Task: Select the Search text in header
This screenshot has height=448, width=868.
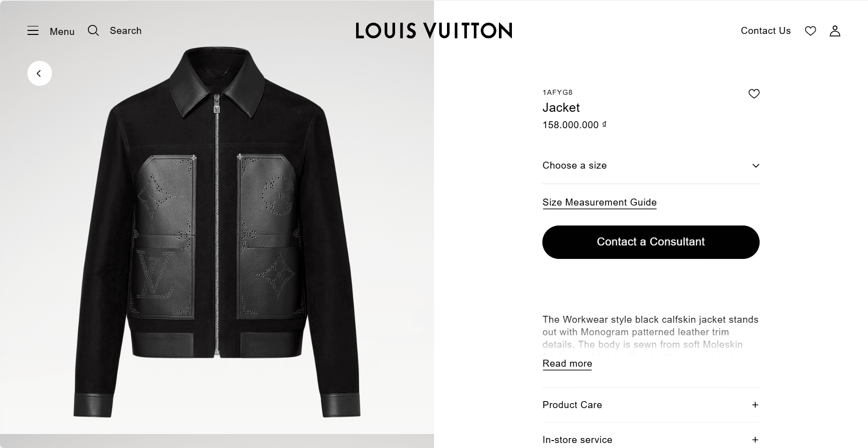Action: 125,31
